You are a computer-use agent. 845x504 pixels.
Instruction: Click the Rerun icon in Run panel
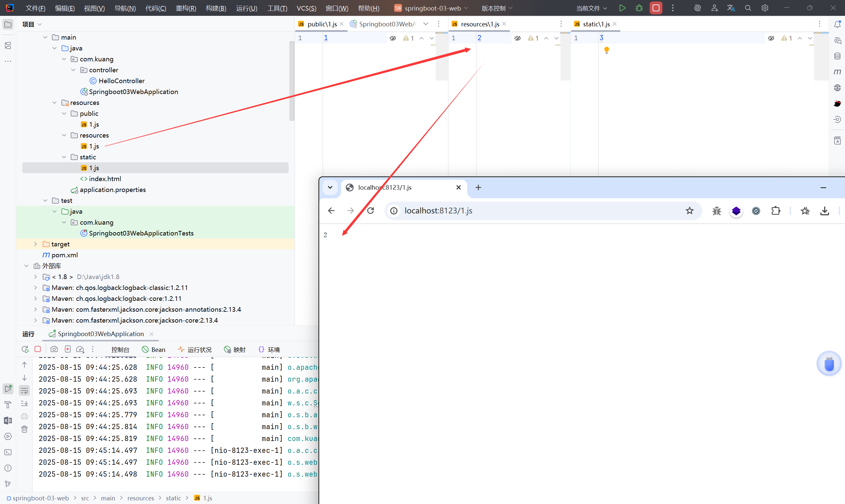tap(25, 349)
